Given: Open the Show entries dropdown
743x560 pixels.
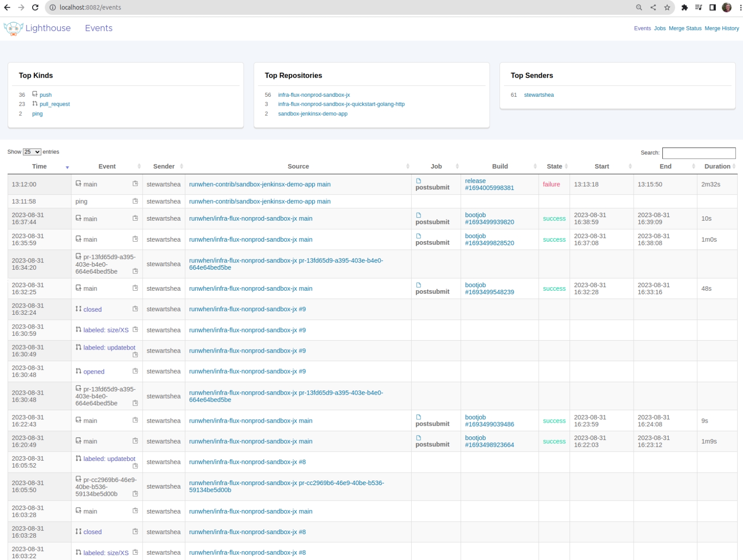Looking at the screenshot, I should (32, 152).
